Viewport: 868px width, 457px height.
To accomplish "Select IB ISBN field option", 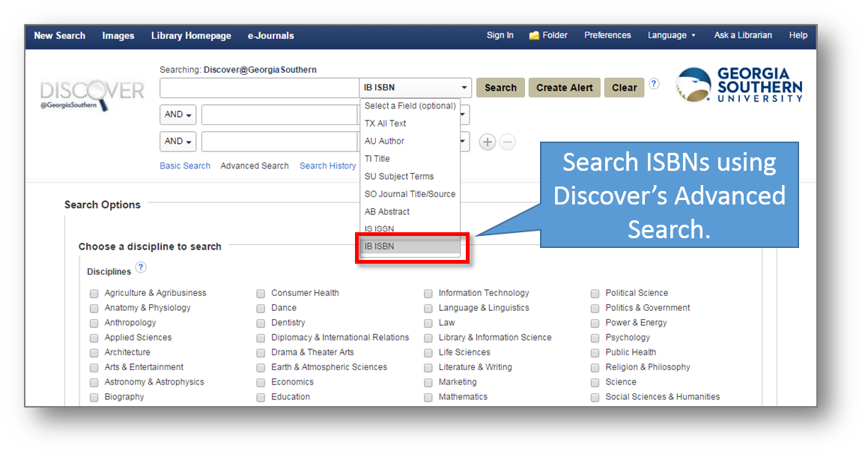I will click(410, 246).
